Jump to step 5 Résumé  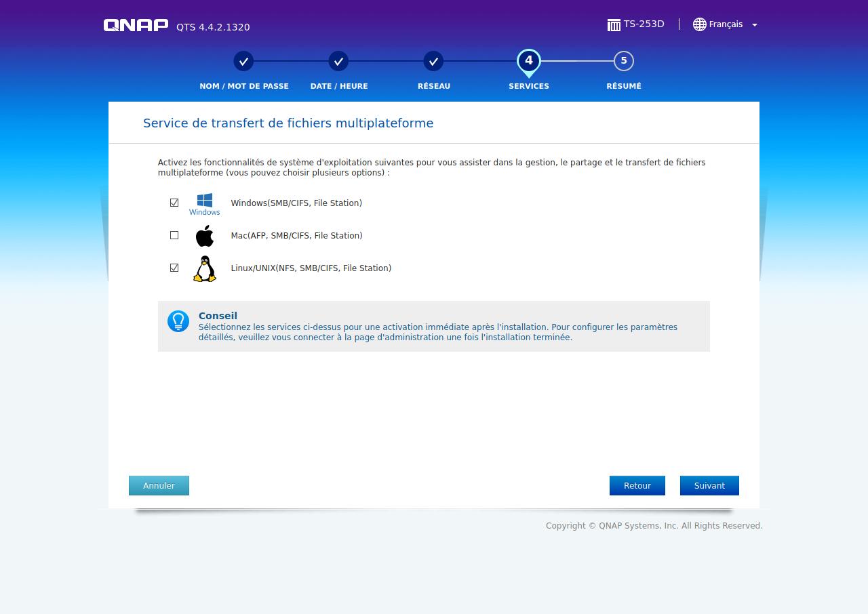click(x=623, y=62)
